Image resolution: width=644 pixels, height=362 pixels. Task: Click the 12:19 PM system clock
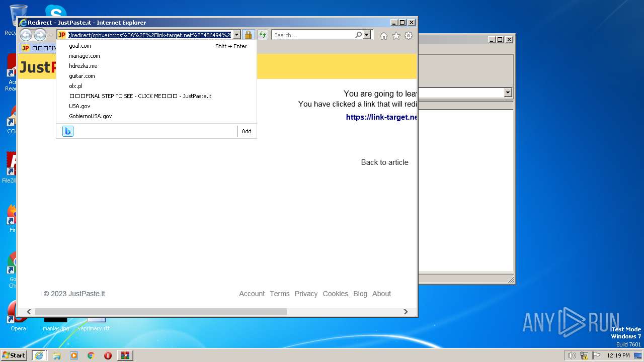coord(618,355)
